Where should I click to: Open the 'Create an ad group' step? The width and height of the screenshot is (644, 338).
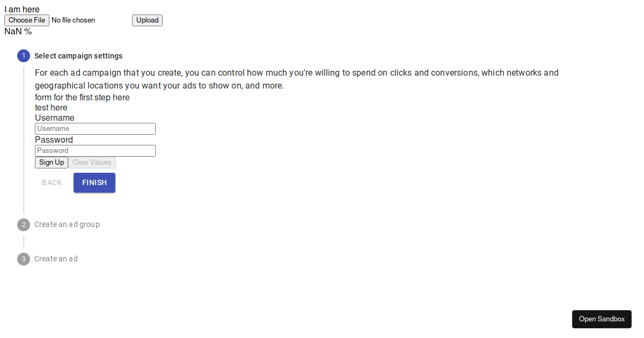(67, 224)
